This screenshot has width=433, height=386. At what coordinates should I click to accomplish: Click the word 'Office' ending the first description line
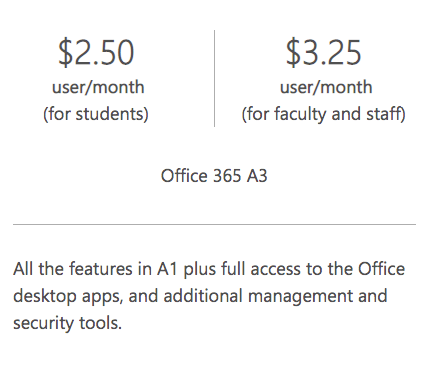381,269
